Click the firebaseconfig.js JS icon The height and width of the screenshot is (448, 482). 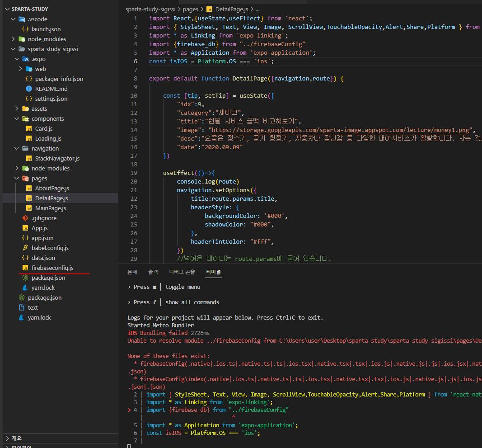point(25,268)
